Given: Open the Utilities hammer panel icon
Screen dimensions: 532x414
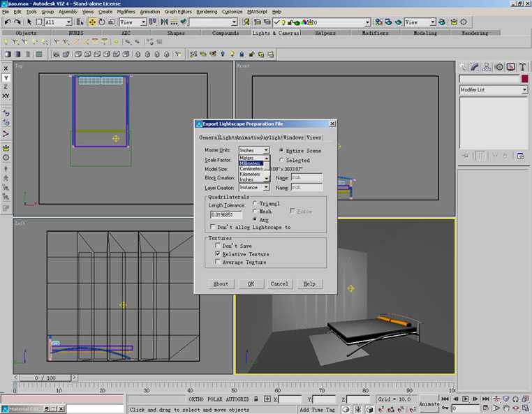Looking at the screenshot, I should pos(521,67).
